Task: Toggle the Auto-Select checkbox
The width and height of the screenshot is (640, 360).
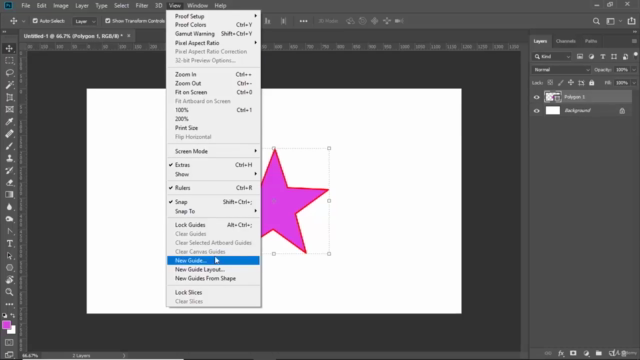Action: pyautogui.click(x=35, y=21)
